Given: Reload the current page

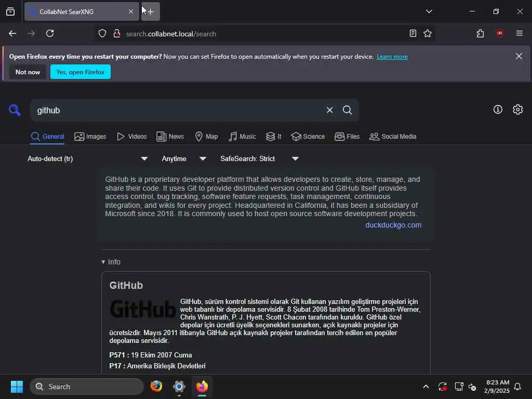Looking at the screenshot, I should tap(50, 34).
